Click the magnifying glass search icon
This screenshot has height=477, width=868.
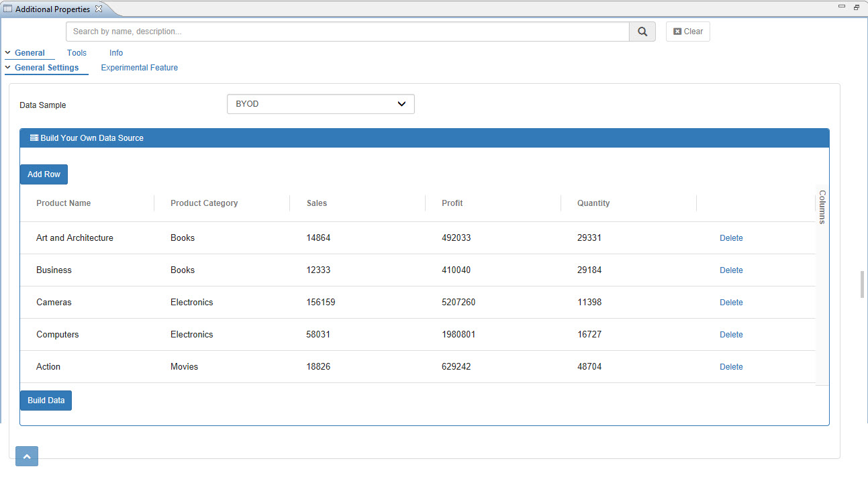(x=642, y=32)
